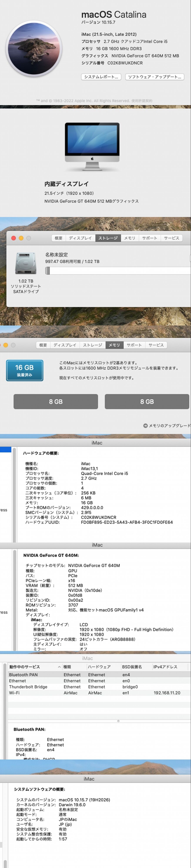Open the メモリのアップグレード link
The width and height of the screenshot is (191, 868).
(x=167, y=426)
